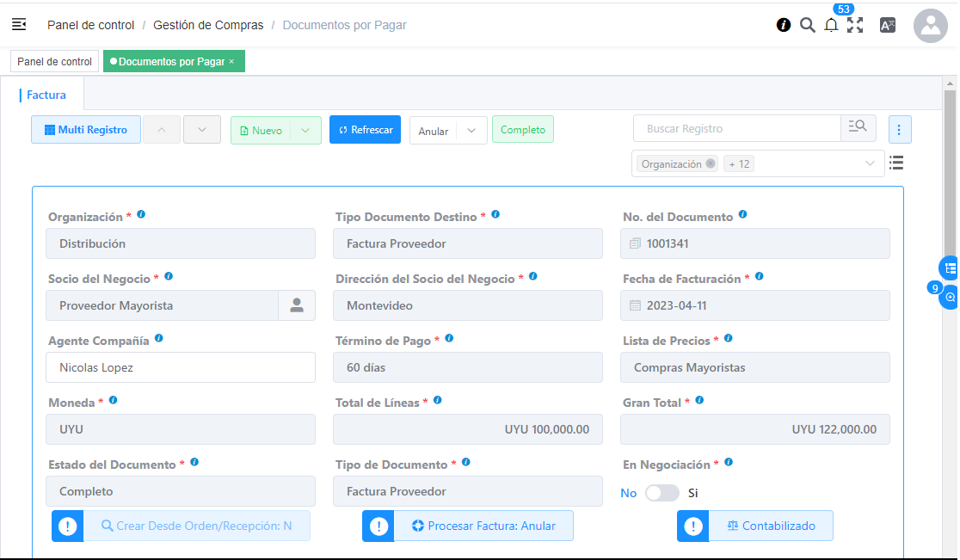Expand the Anular action dropdown arrow
This screenshot has width=960, height=560.
click(471, 131)
